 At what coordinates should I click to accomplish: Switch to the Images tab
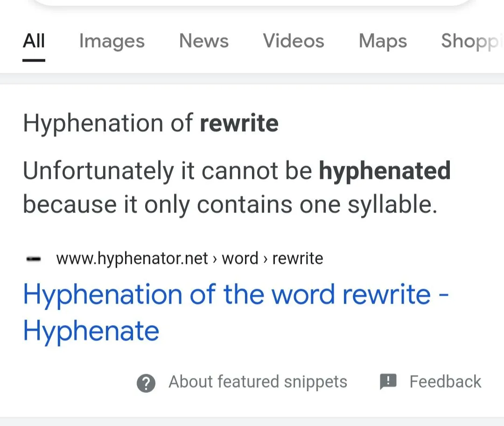tap(112, 41)
